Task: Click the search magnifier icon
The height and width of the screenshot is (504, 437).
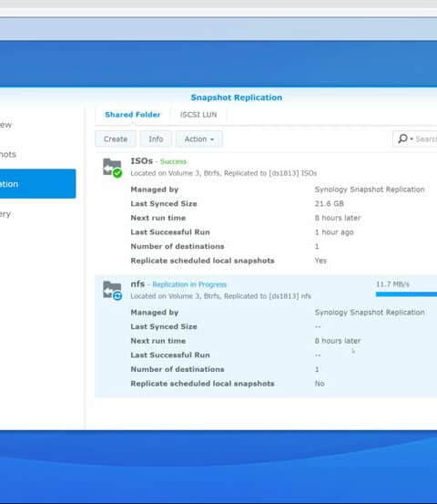Action: click(402, 139)
